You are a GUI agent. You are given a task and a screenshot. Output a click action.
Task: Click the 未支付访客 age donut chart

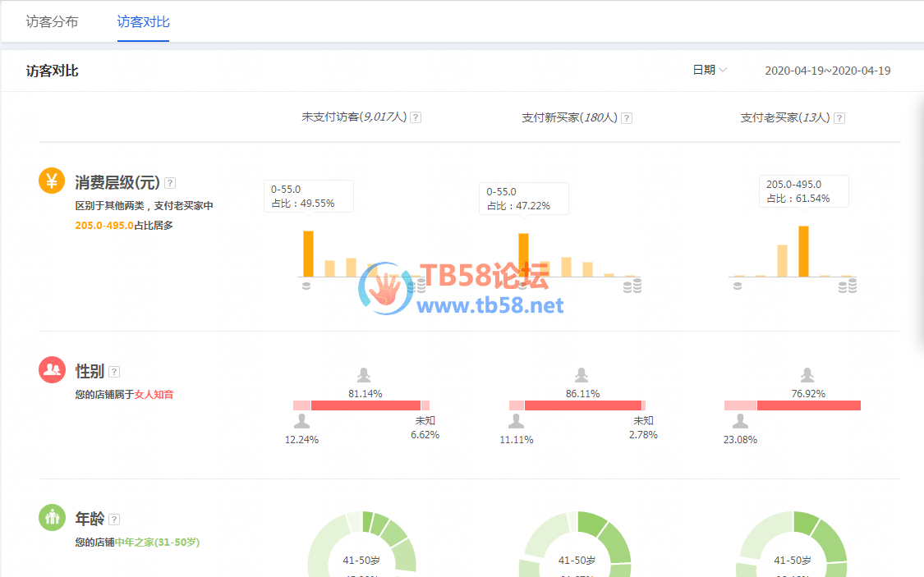(x=362, y=544)
